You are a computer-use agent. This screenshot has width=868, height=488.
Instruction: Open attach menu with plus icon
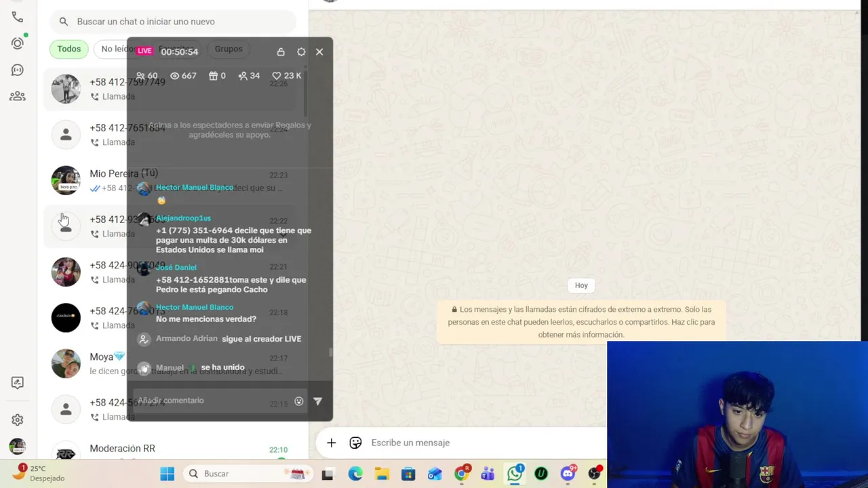point(331,443)
